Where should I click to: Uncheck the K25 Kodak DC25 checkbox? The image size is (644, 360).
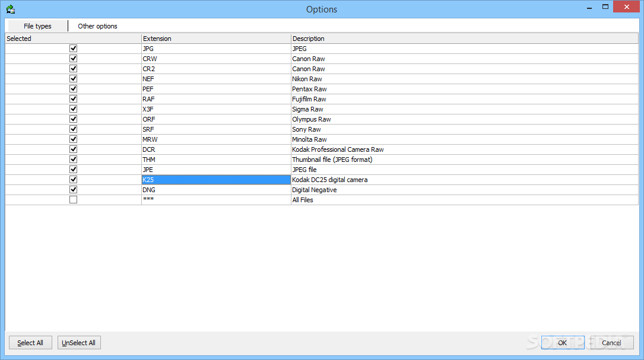pyautogui.click(x=73, y=179)
